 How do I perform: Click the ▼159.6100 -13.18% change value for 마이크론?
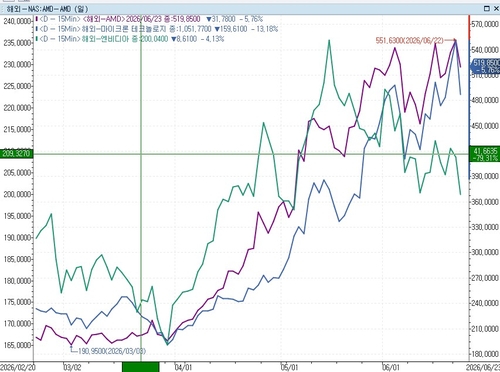point(246,29)
